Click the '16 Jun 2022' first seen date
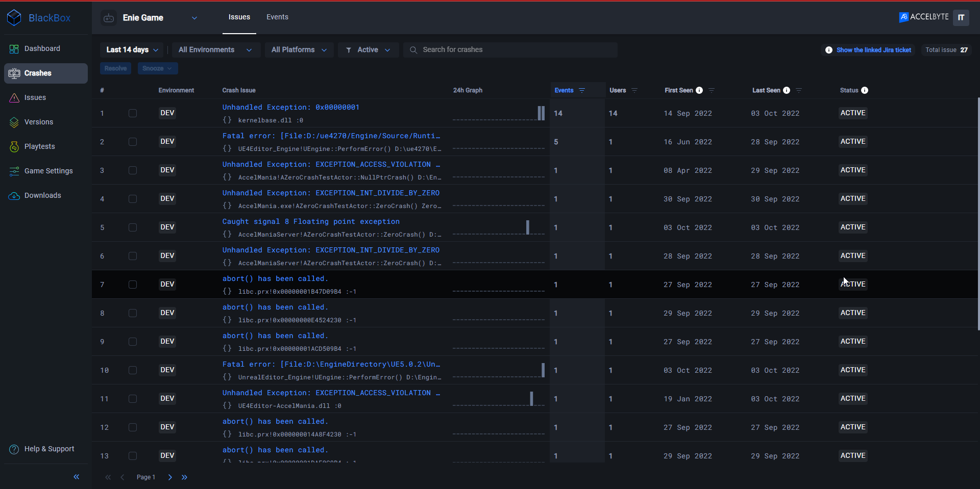The width and height of the screenshot is (980, 489). 688,142
